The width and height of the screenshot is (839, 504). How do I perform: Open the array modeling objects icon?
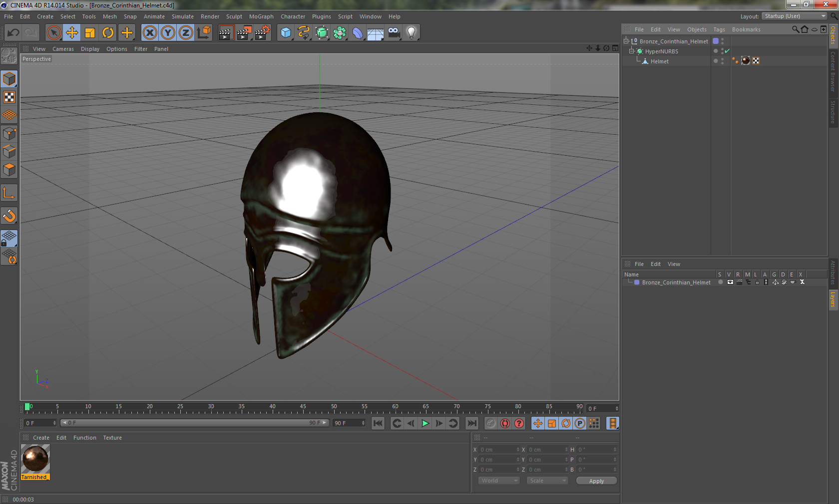point(340,33)
